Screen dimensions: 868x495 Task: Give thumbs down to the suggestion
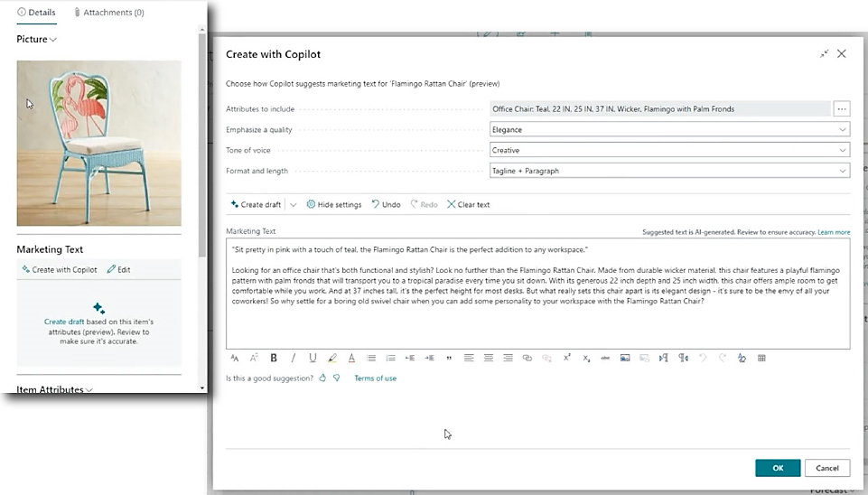(x=336, y=378)
